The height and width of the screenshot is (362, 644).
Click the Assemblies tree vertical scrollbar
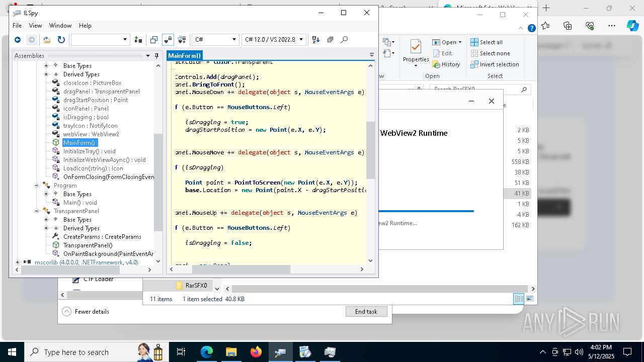tap(158, 182)
